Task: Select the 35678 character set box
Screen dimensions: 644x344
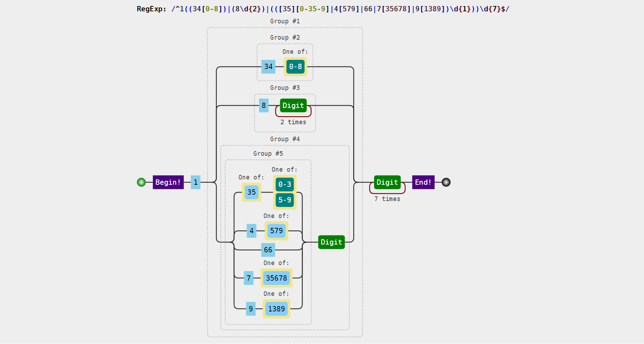Action: (x=277, y=278)
